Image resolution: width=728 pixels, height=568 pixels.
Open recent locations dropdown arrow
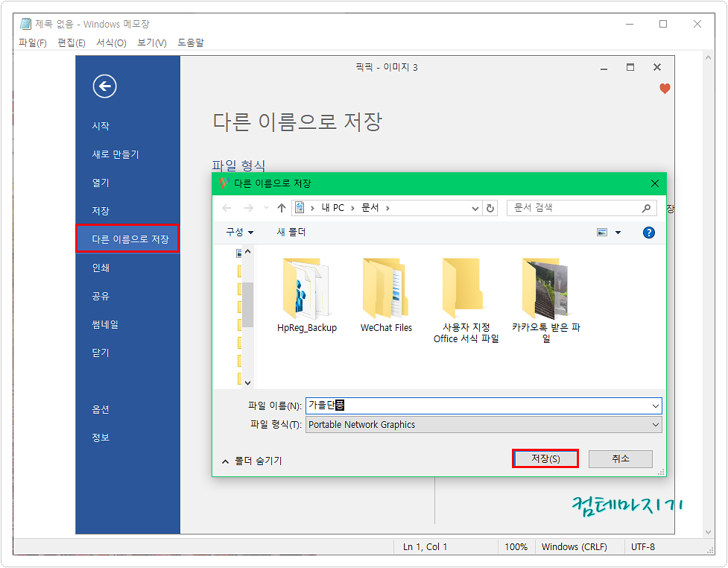266,208
